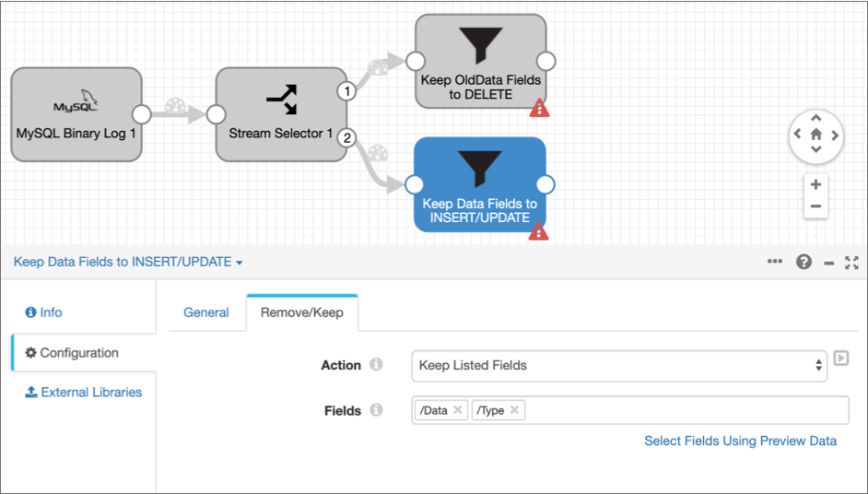Remove the /Data field tag
This screenshot has width=868, height=494.
click(x=458, y=410)
